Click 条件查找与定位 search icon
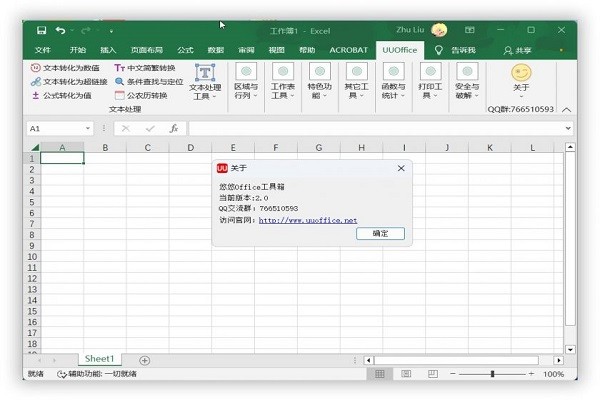 [x=120, y=82]
